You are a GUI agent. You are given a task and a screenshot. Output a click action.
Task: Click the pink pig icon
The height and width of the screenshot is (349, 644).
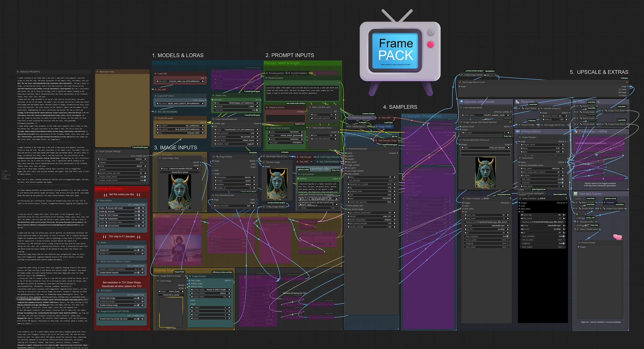point(618,237)
